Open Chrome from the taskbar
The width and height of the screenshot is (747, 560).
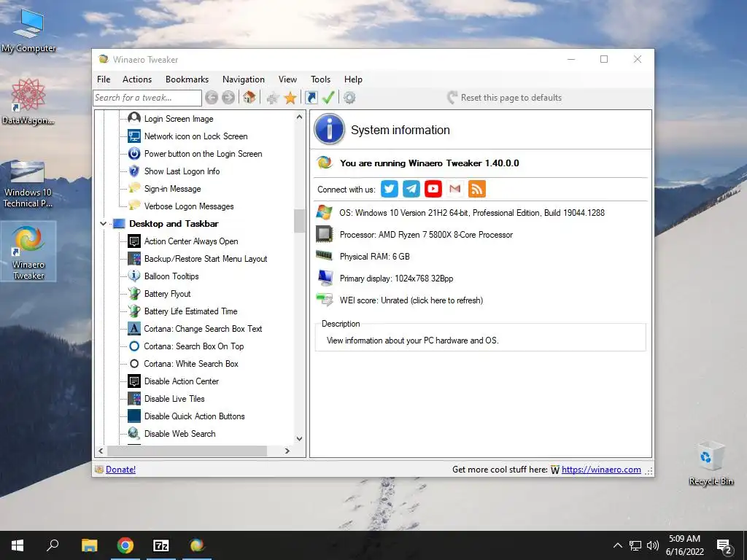tap(125, 545)
